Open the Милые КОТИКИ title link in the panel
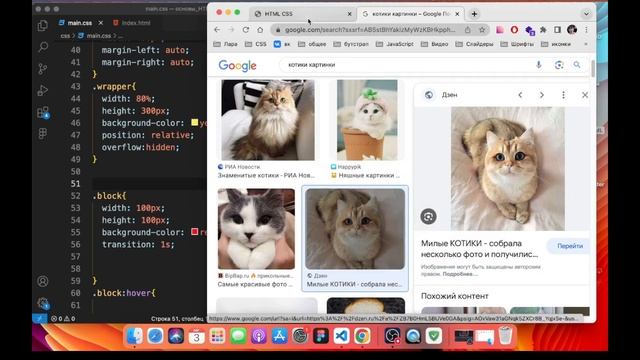The height and width of the screenshot is (360, 640). pyautogui.click(x=480, y=249)
